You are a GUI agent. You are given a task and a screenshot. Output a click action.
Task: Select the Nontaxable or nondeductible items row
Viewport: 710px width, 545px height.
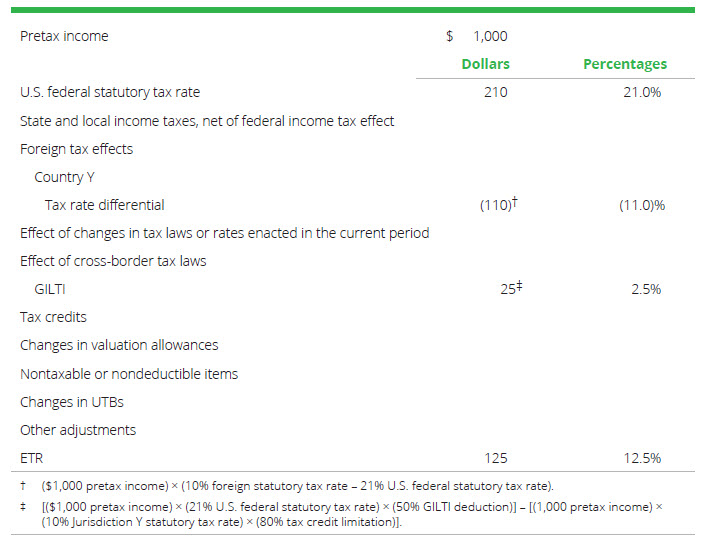pyautogui.click(x=129, y=374)
